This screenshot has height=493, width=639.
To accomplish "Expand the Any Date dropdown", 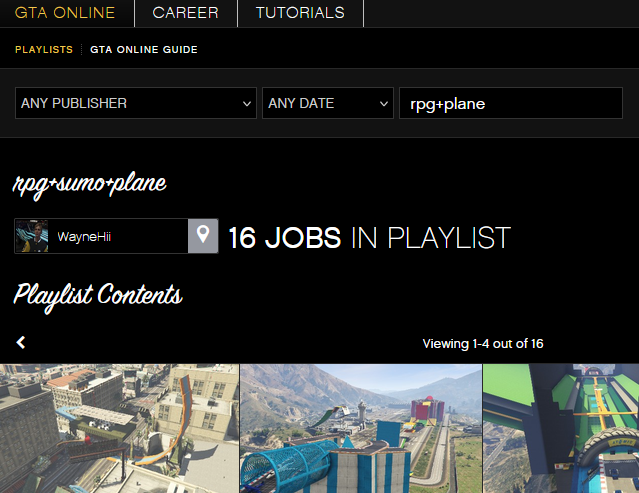I will tap(328, 103).
